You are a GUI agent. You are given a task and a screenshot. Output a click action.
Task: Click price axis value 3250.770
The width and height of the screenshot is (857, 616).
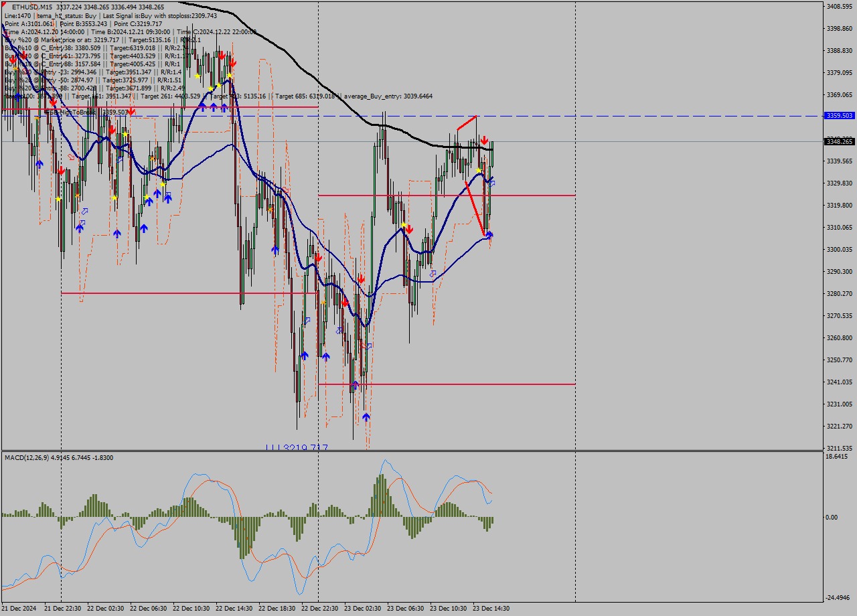click(840, 360)
